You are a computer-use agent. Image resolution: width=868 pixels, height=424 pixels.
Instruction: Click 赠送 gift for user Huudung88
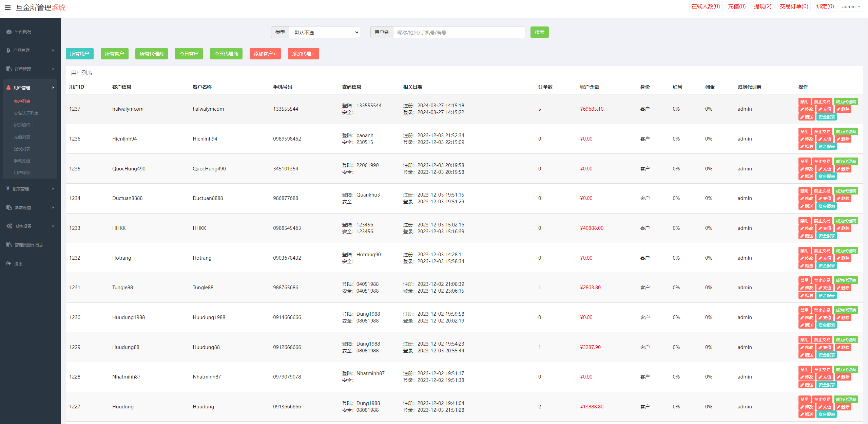pos(807,355)
